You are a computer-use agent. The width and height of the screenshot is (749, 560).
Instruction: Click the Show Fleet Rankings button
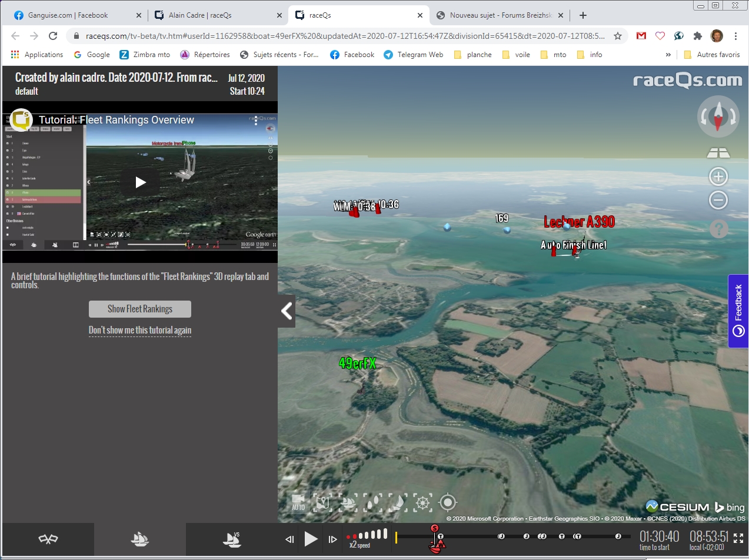tap(140, 309)
